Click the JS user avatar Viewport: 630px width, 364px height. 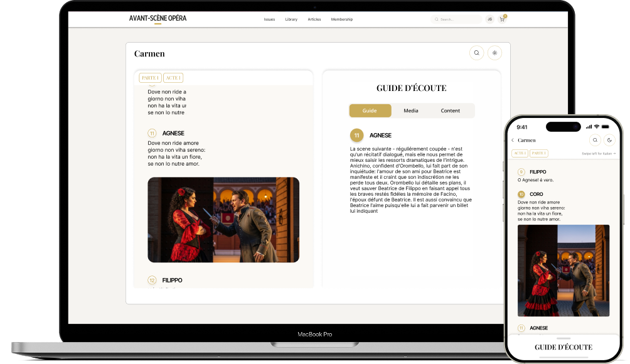tap(489, 19)
